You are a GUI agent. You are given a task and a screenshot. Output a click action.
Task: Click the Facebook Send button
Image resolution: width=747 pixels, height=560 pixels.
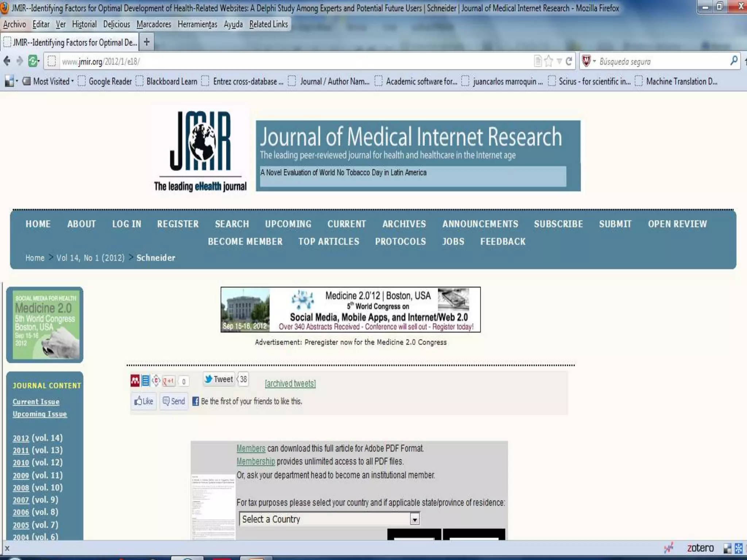click(x=174, y=401)
